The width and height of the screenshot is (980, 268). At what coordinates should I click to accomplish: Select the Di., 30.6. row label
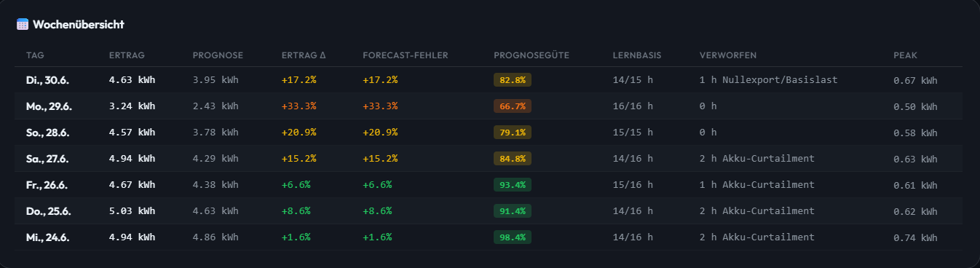[48, 80]
